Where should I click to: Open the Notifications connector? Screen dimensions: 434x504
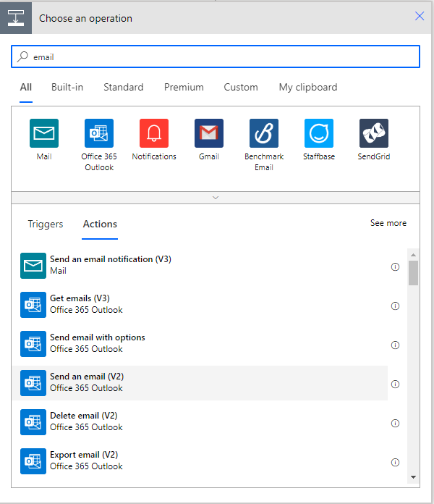[154, 133]
